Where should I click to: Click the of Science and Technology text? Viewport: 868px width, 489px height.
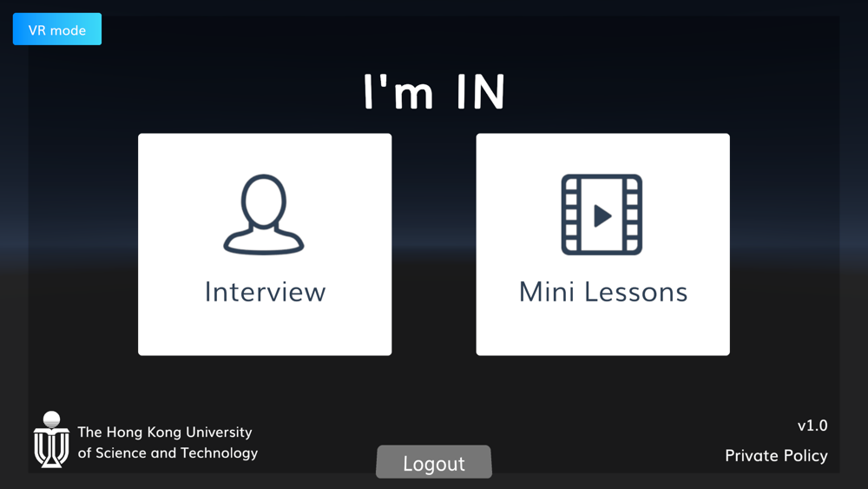point(168,453)
